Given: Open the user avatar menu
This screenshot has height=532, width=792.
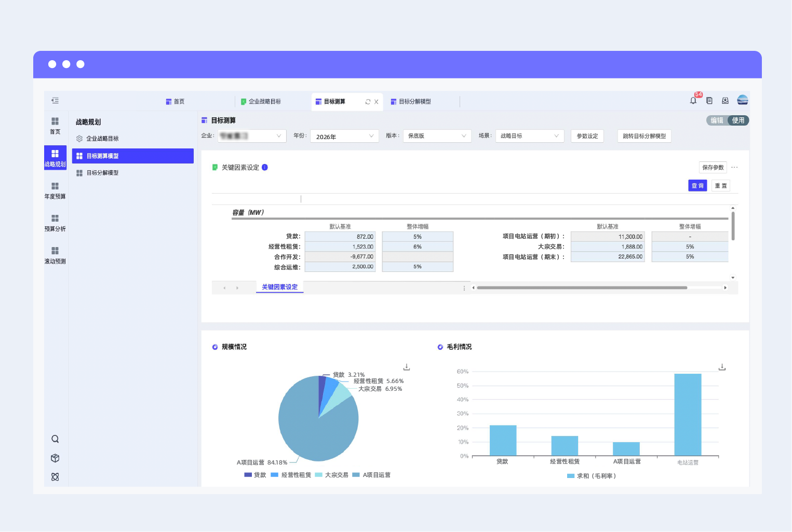Looking at the screenshot, I should [743, 100].
